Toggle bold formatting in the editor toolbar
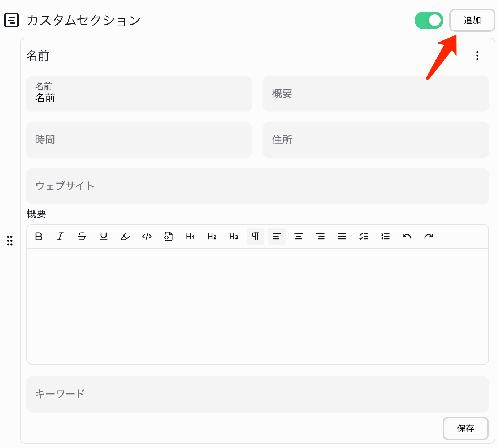 click(x=39, y=236)
